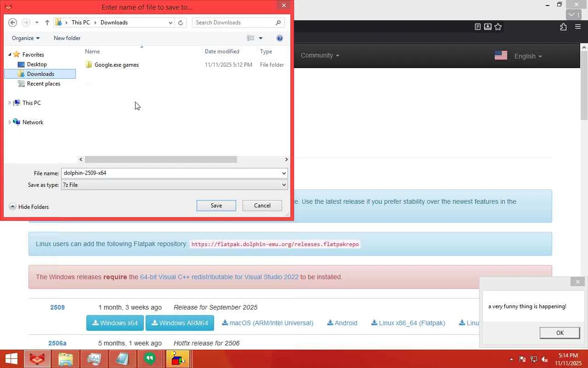Viewport: 588px width, 368px height.
Task: Show hidden tray icons with the up arrow
Action: [x=511, y=359]
